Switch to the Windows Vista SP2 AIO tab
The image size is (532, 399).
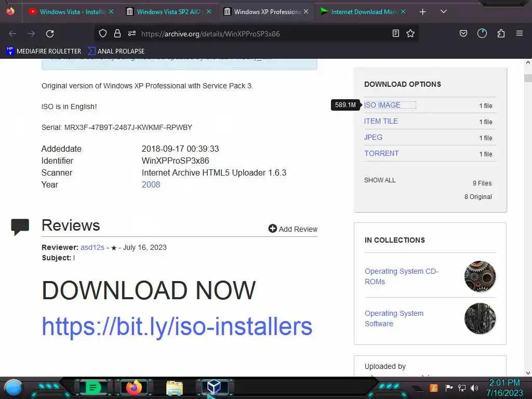point(164,12)
